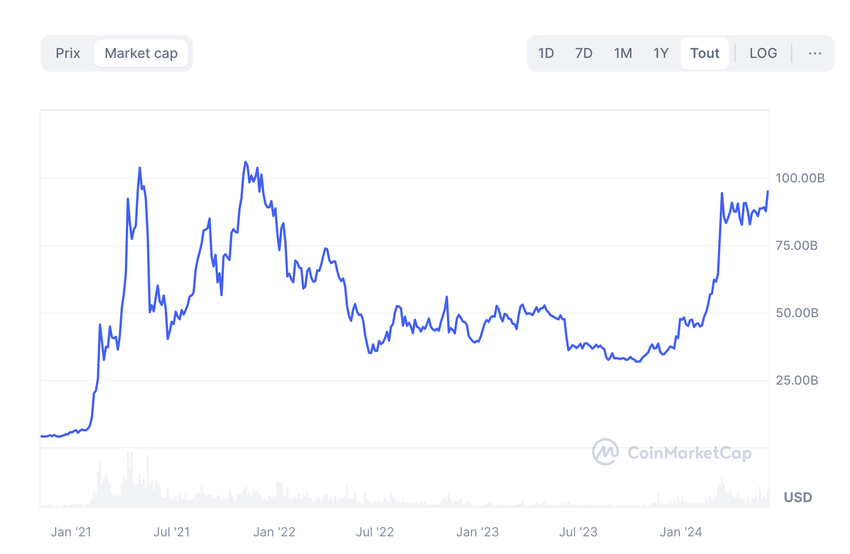The image size is (850, 554).
Task: Toggle LOG scale on chart
Action: pos(763,53)
